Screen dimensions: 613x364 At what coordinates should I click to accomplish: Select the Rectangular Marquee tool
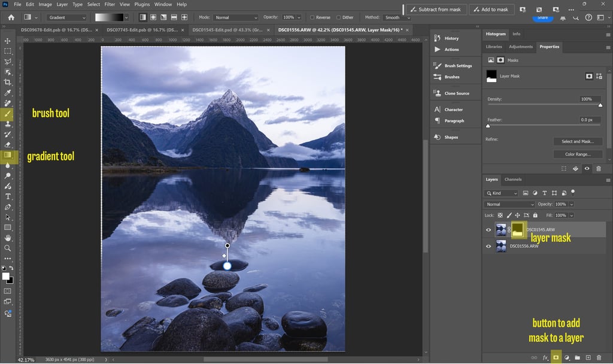[7, 51]
